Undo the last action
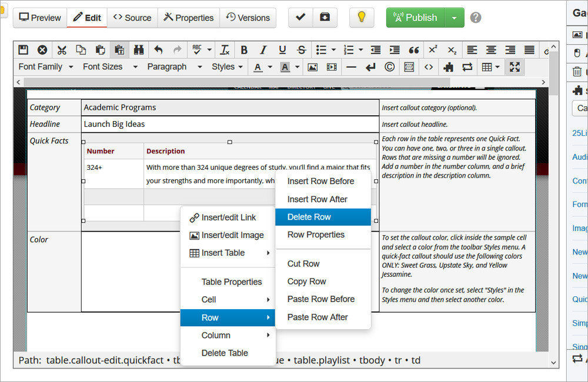 tap(158, 50)
